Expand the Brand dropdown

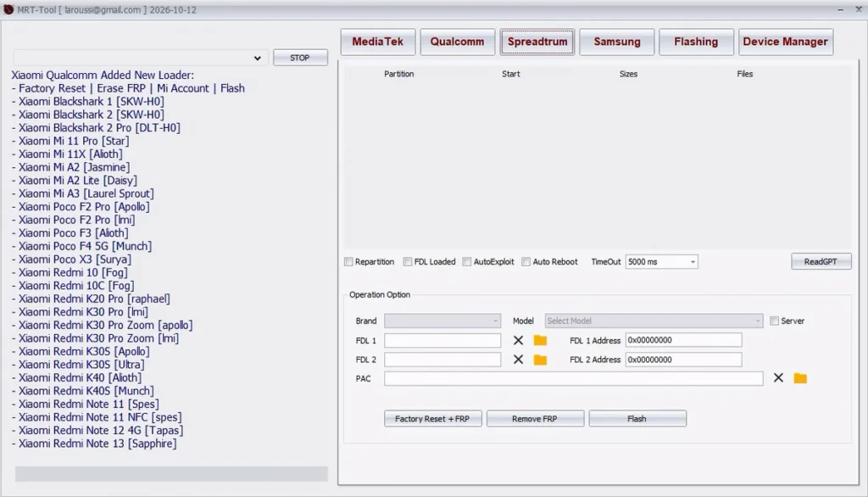pos(442,321)
